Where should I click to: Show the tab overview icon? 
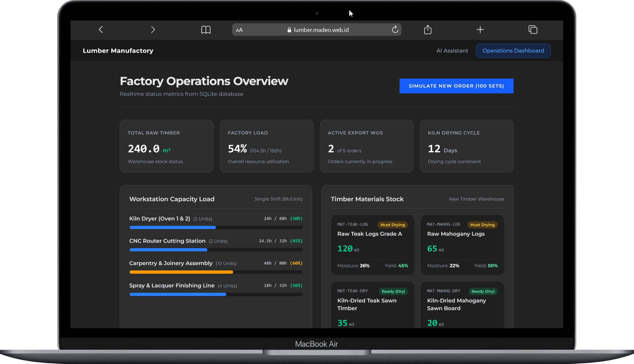pos(533,30)
